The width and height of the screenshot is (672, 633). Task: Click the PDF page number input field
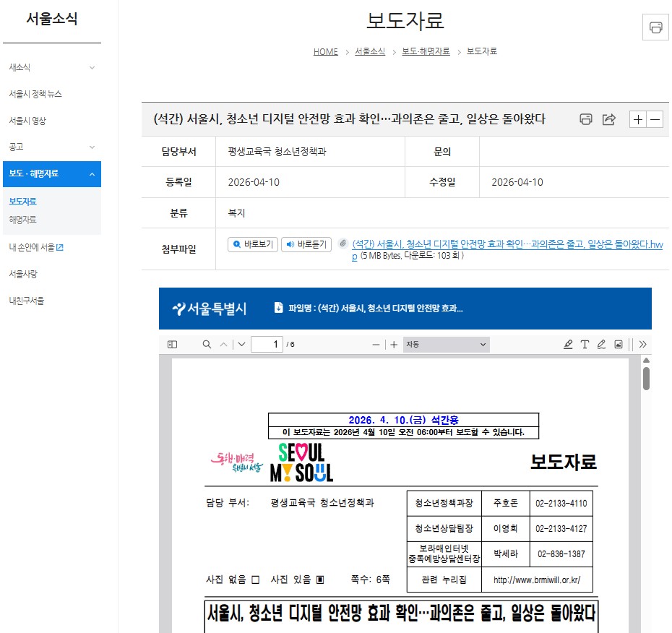[267, 345]
